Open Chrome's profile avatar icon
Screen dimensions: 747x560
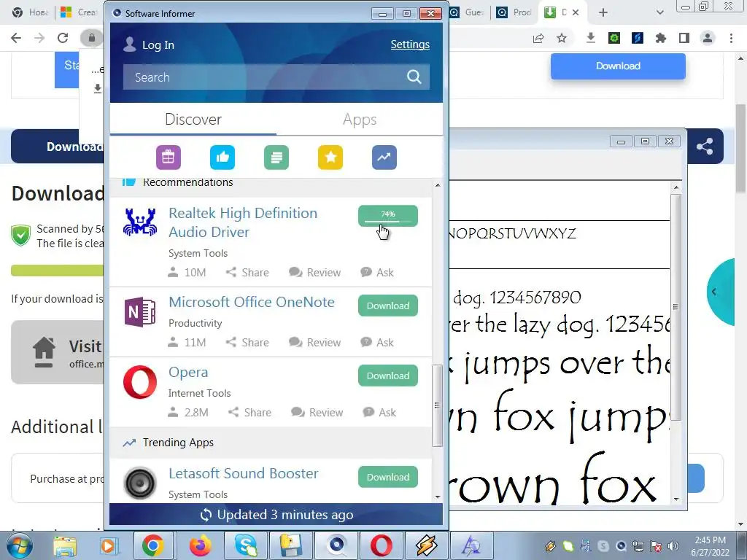pos(708,38)
